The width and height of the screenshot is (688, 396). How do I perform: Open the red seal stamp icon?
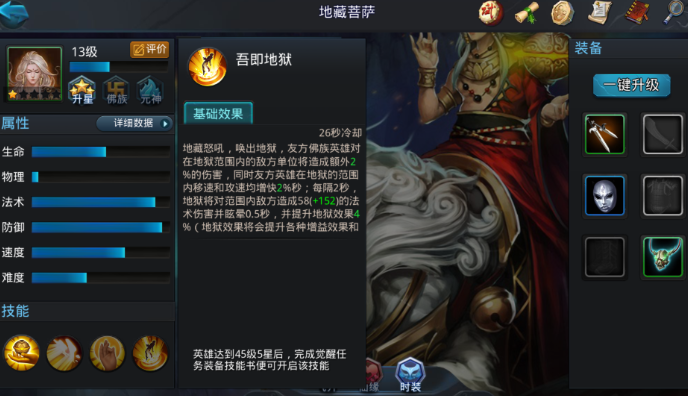tap(491, 13)
